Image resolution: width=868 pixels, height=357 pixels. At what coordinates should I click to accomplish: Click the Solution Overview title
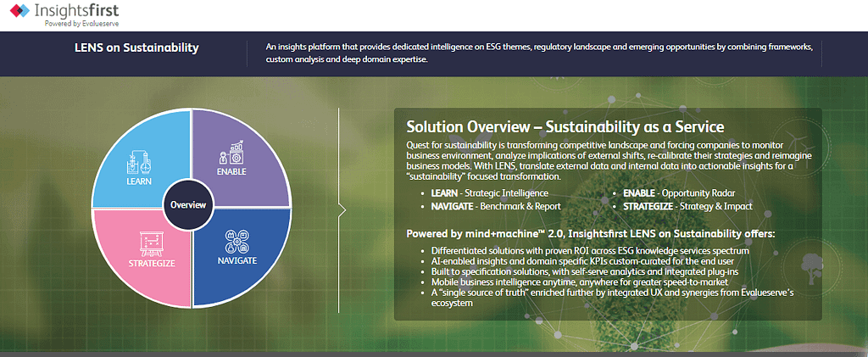tap(565, 126)
